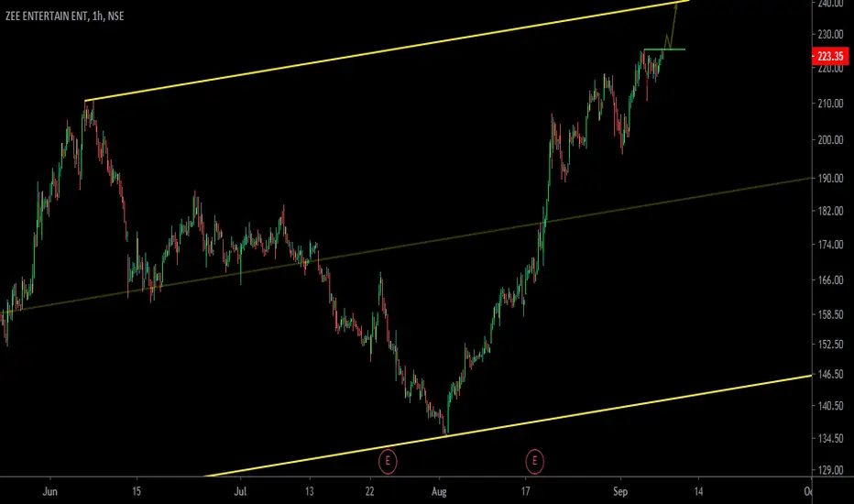Click the 152.50 price axis label
Screen dimensions: 854x504
point(830,345)
